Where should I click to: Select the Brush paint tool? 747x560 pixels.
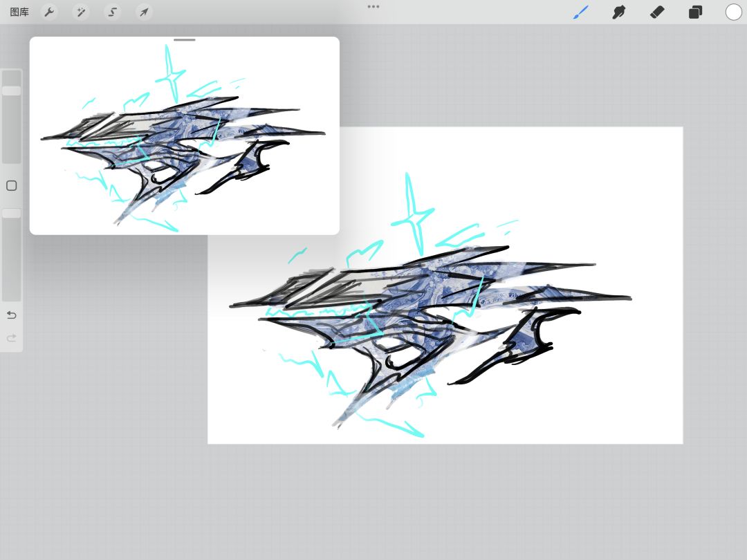[x=581, y=12]
